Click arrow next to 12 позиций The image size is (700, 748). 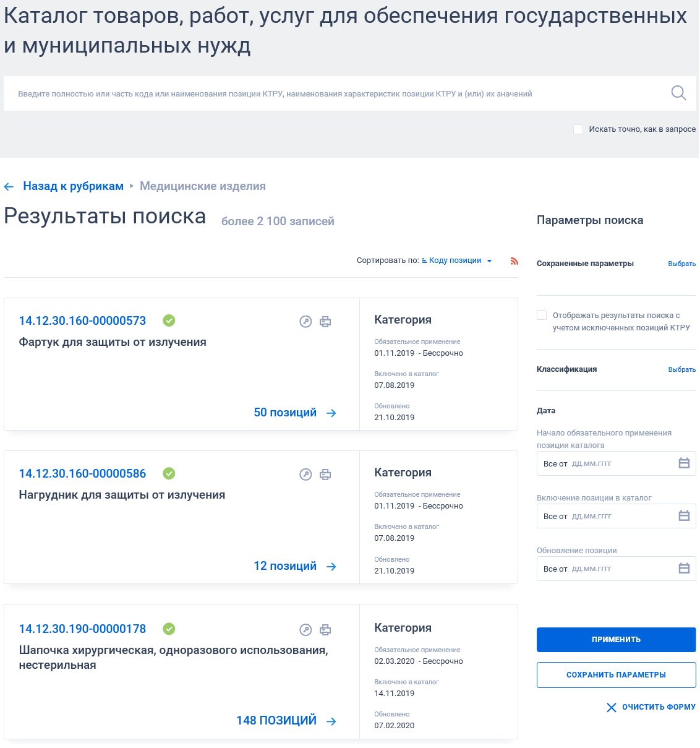click(x=331, y=567)
